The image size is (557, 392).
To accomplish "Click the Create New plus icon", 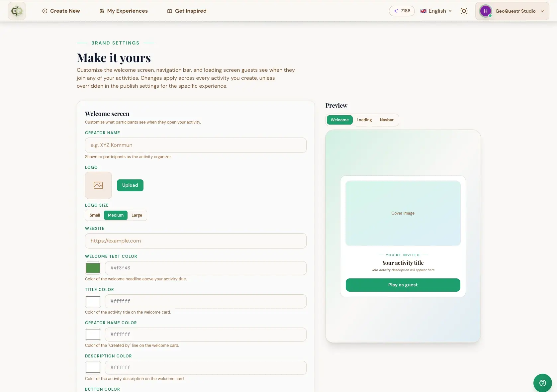I will point(45,11).
